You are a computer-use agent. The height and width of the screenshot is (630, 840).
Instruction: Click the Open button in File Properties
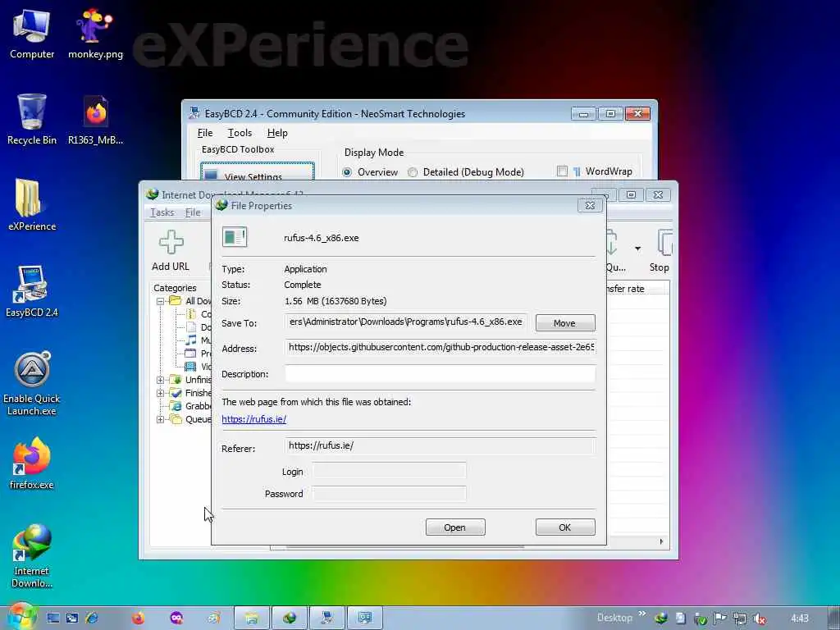click(455, 527)
